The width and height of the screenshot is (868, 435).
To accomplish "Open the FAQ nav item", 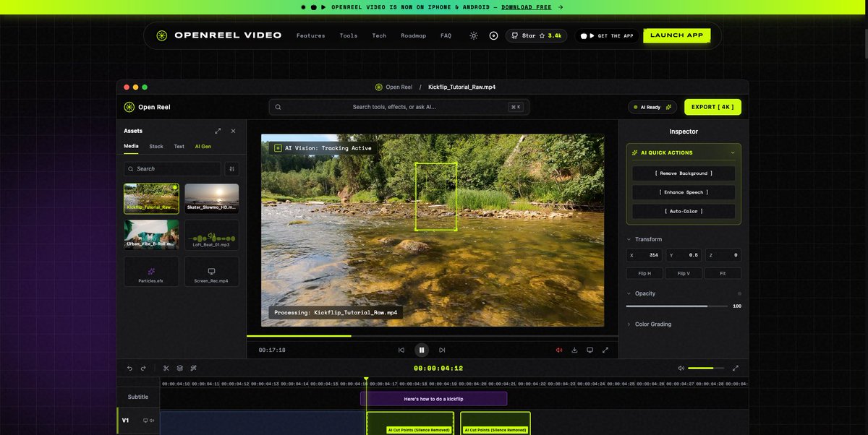I will tap(446, 35).
